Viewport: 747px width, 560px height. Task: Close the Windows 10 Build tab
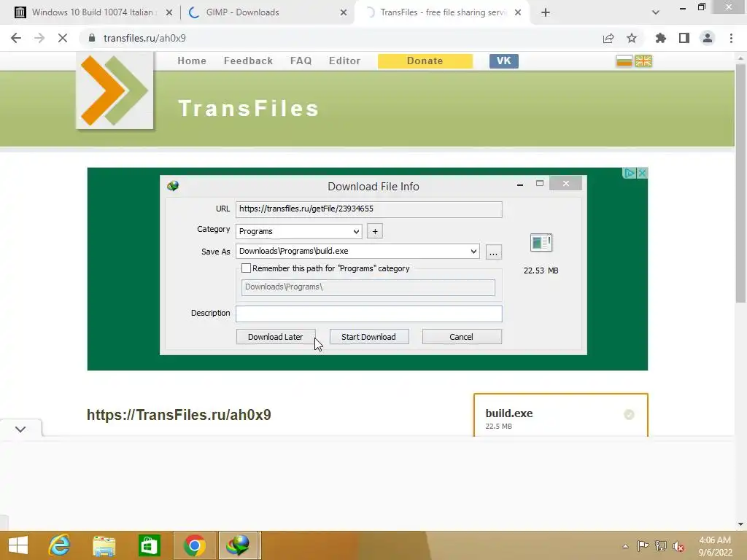coord(169,12)
